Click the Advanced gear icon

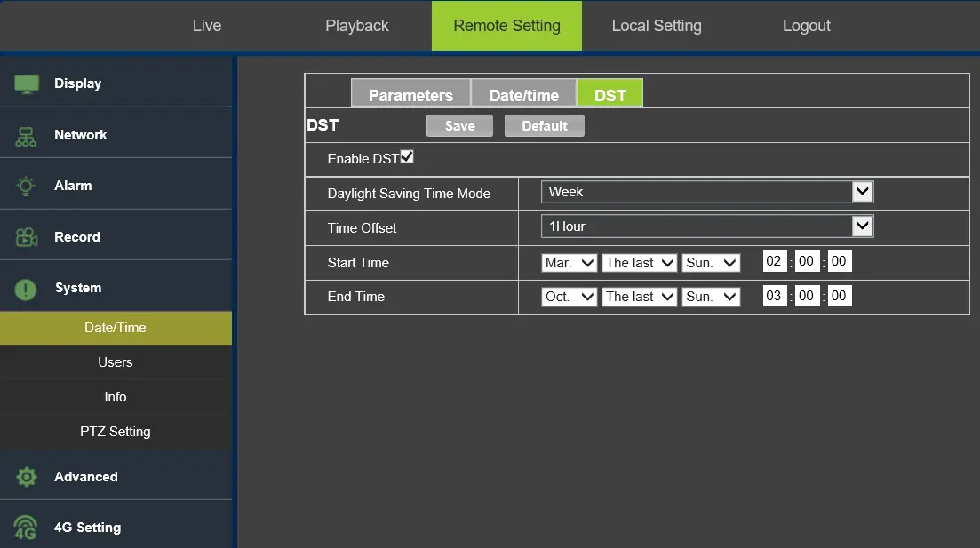pos(27,477)
